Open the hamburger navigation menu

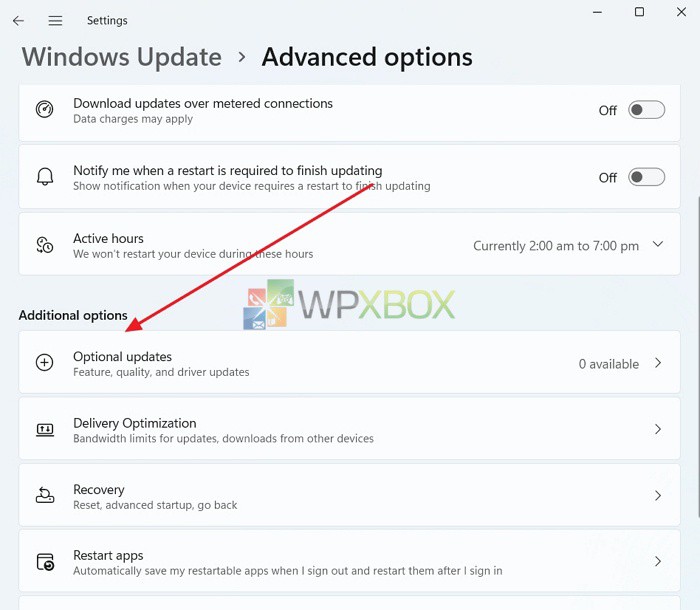click(55, 21)
